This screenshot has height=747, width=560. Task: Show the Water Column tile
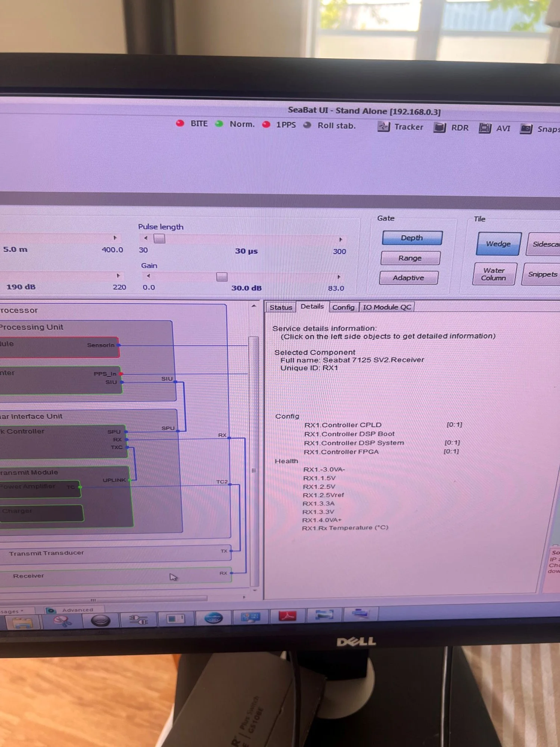click(494, 274)
